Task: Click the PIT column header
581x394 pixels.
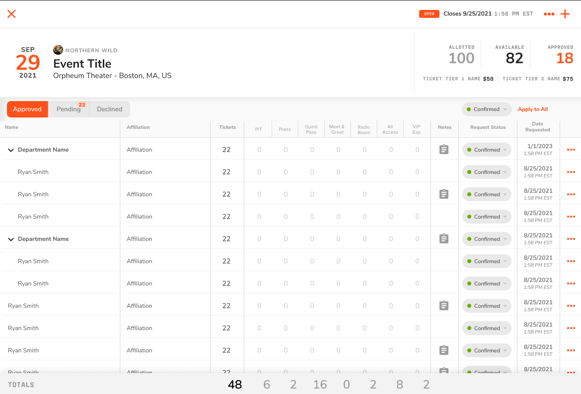Action: [258, 129]
